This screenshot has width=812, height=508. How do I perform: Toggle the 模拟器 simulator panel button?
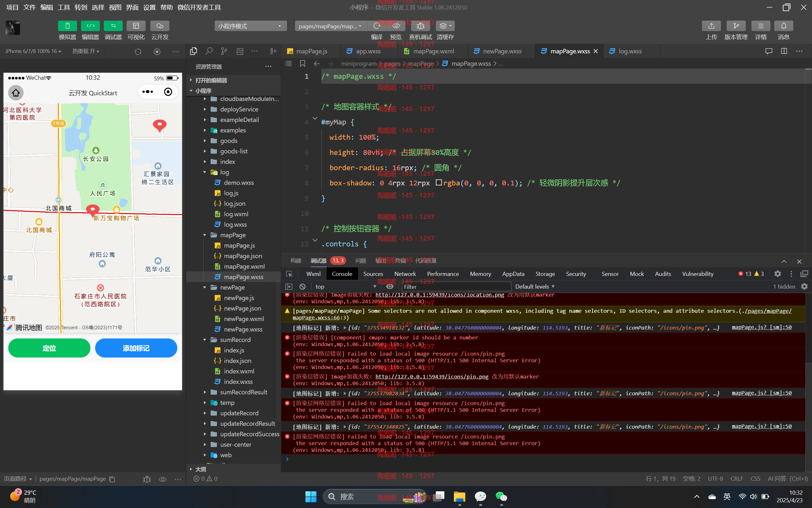(x=67, y=26)
